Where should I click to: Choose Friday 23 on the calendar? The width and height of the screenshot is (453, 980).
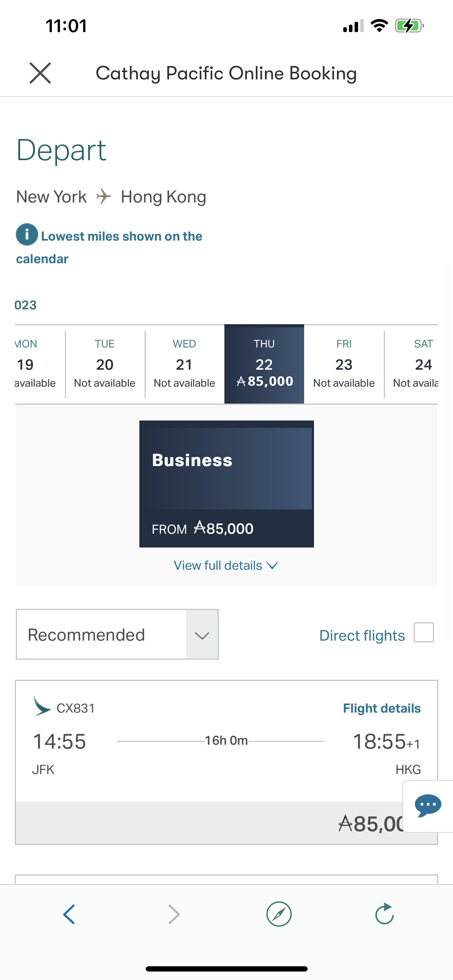tap(344, 364)
